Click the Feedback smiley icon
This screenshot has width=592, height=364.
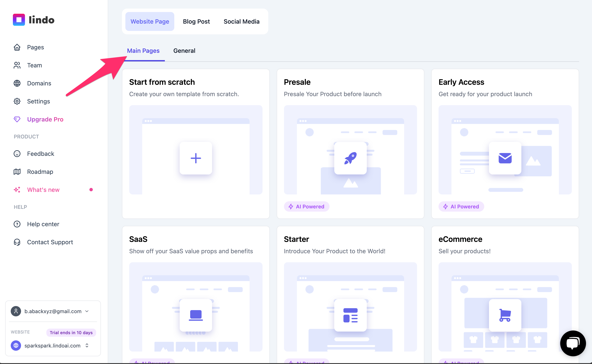(17, 154)
